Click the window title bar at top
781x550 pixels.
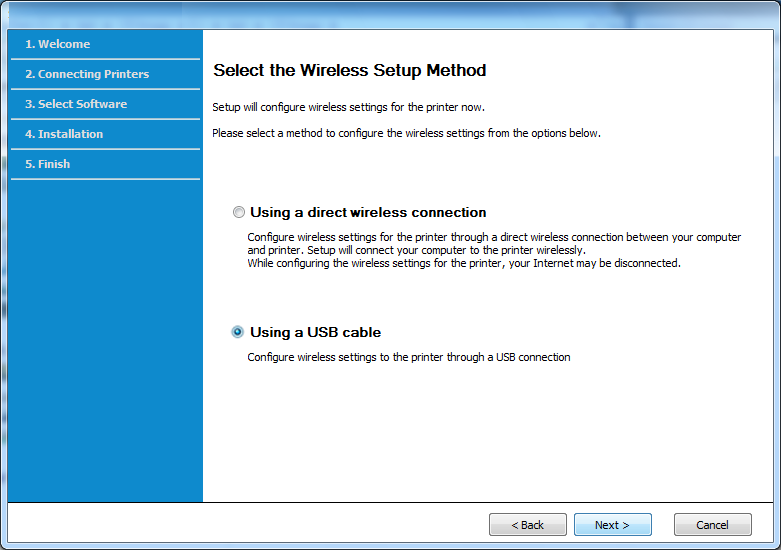point(390,13)
